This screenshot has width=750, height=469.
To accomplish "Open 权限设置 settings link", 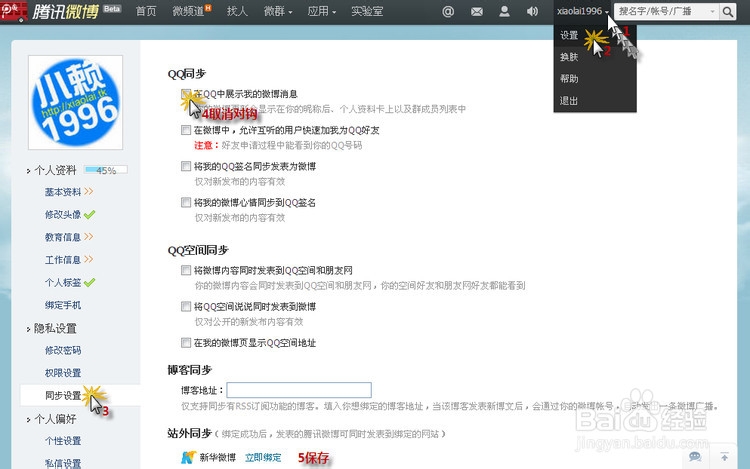I will 63,373.
